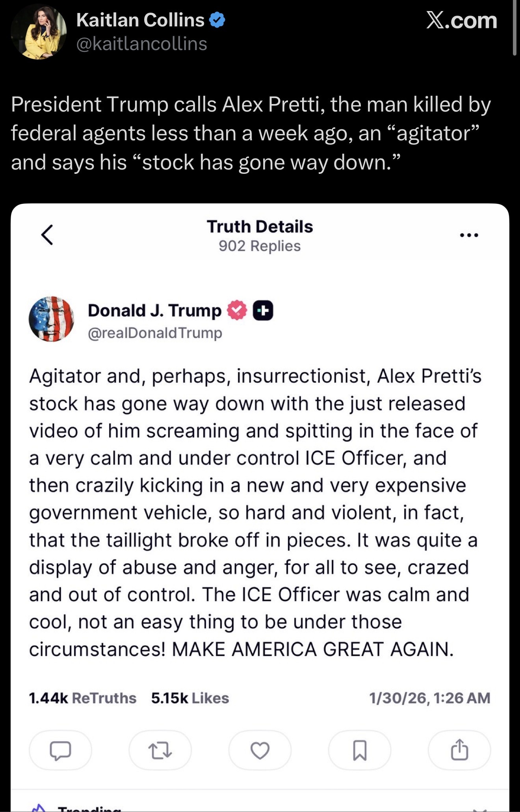Click Donald J. Trump's red verified badge
520x812 pixels.
(x=236, y=310)
